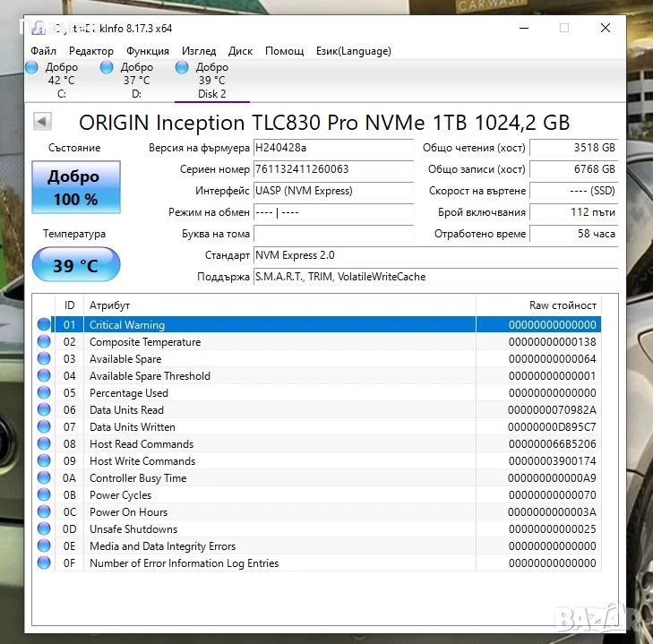The image size is (653, 644).
Task: Click the serial number field 761132411260063
Action: coord(333,169)
